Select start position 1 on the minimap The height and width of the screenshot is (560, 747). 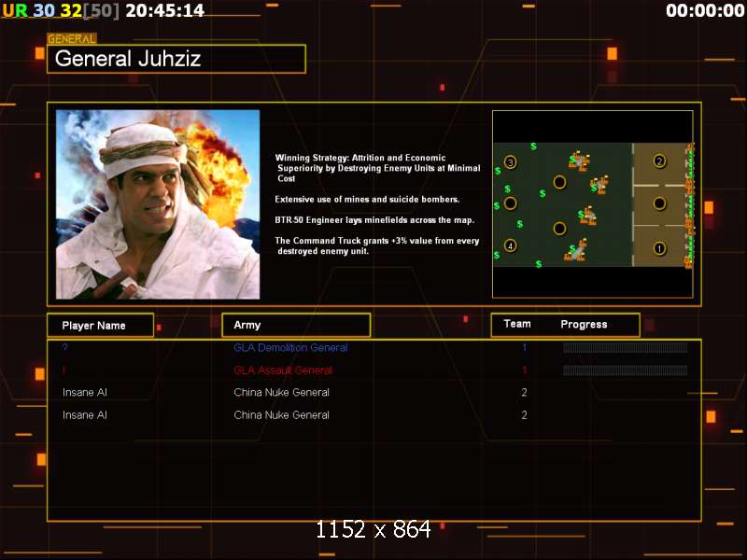(659, 248)
